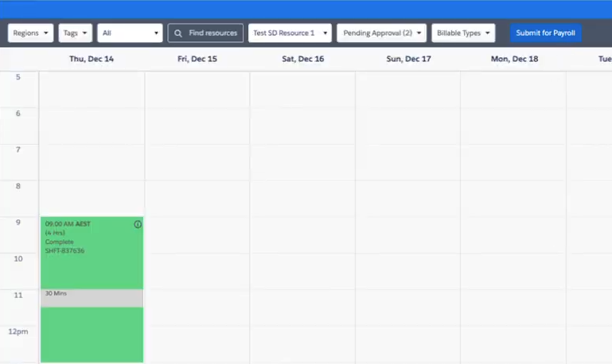Image resolution: width=612 pixels, height=364 pixels.
Task: Open the All filter combo box
Action: click(131, 33)
